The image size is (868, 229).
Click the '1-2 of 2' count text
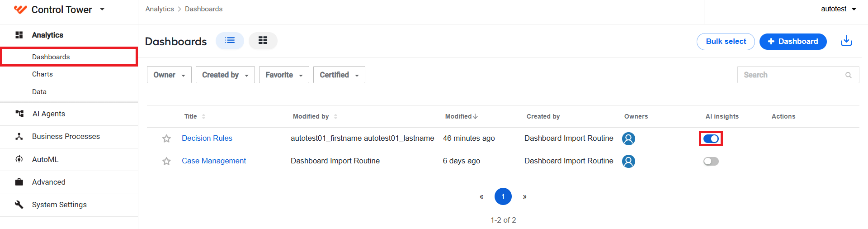click(x=503, y=220)
